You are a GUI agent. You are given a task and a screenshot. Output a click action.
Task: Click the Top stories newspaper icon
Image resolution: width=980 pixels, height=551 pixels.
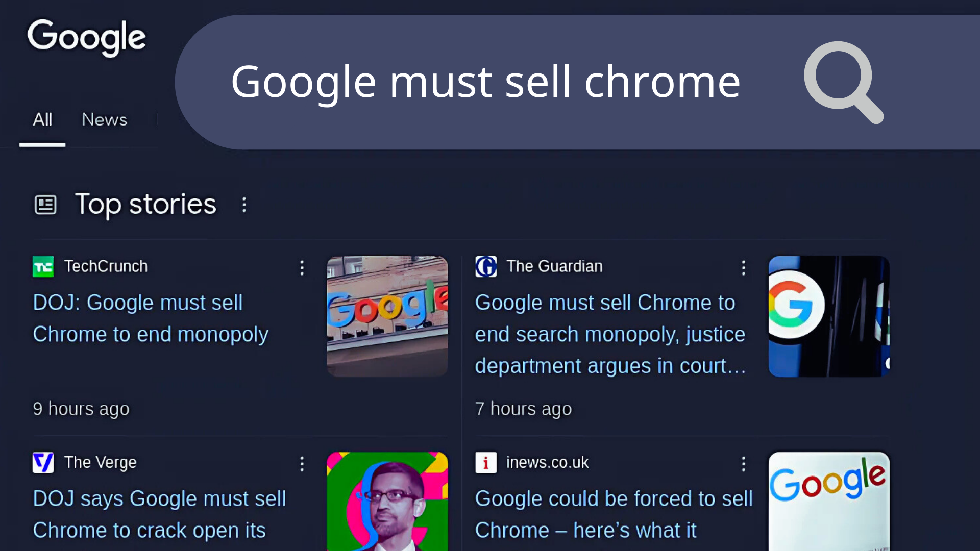pos(45,205)
